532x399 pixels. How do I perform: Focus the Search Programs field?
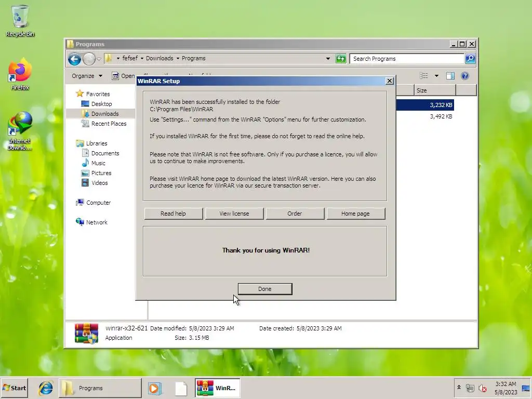[x=407, y=59]
